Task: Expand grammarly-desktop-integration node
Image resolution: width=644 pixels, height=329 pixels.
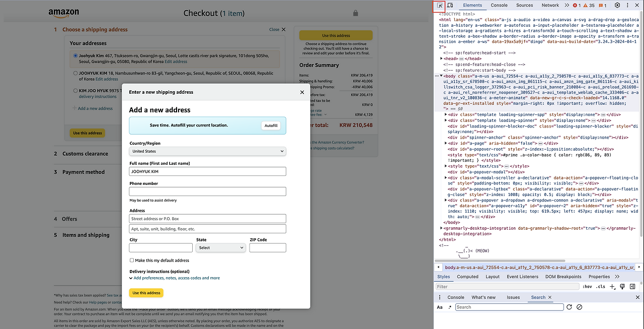Action: [x=442, y=228]
